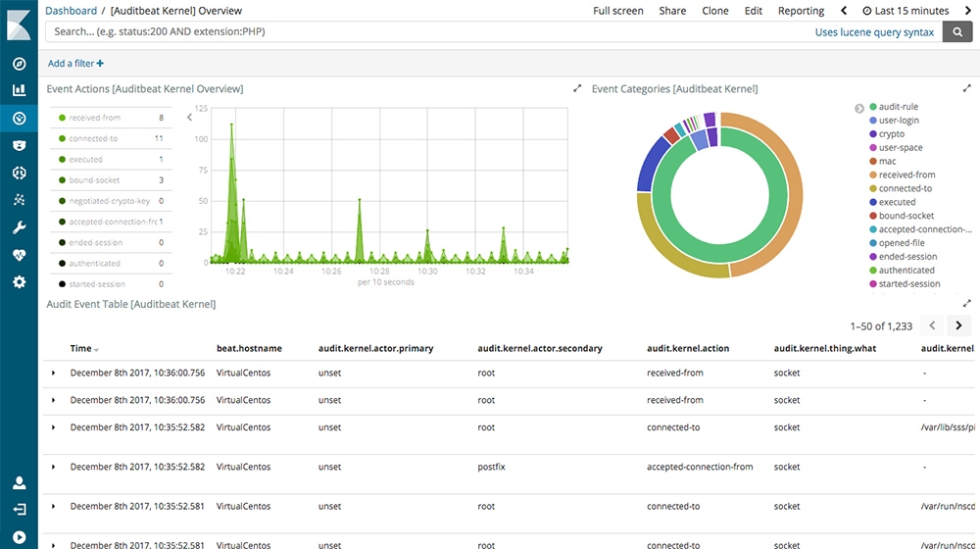Open Visualize from the bar-chart sidebar icon
The width and height of the screenshot is (980, 549).
click(x=20, y=90)
